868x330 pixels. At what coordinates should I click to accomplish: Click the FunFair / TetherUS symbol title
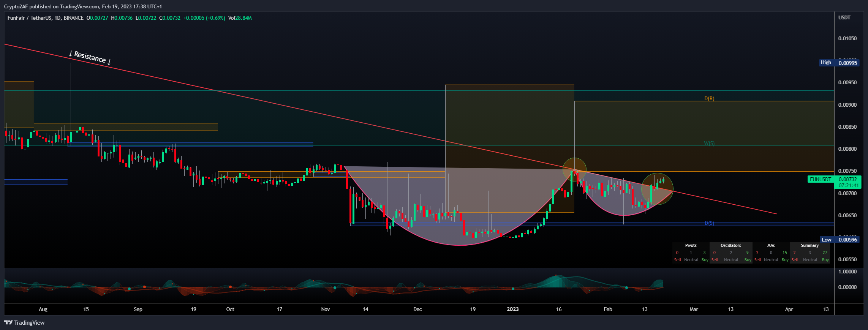point(45,18)
